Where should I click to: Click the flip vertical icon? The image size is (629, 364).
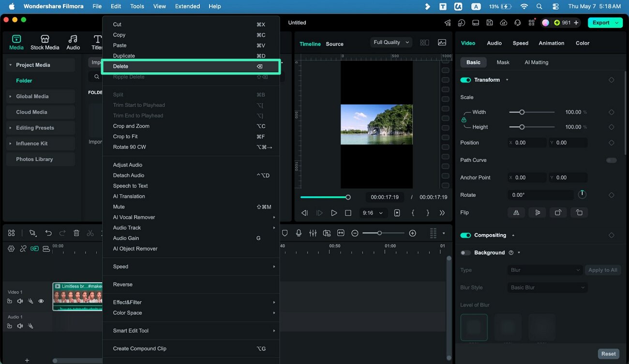point(538,212)
